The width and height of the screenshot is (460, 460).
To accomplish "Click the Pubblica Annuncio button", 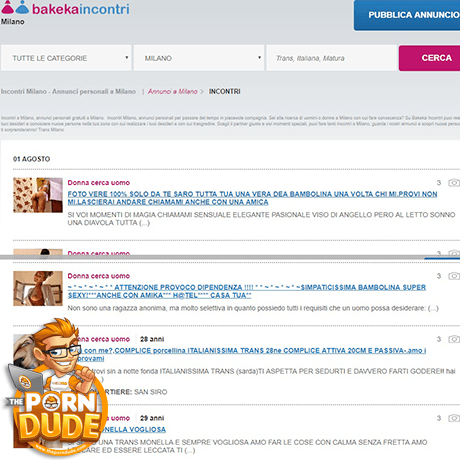I will [407, 15].
